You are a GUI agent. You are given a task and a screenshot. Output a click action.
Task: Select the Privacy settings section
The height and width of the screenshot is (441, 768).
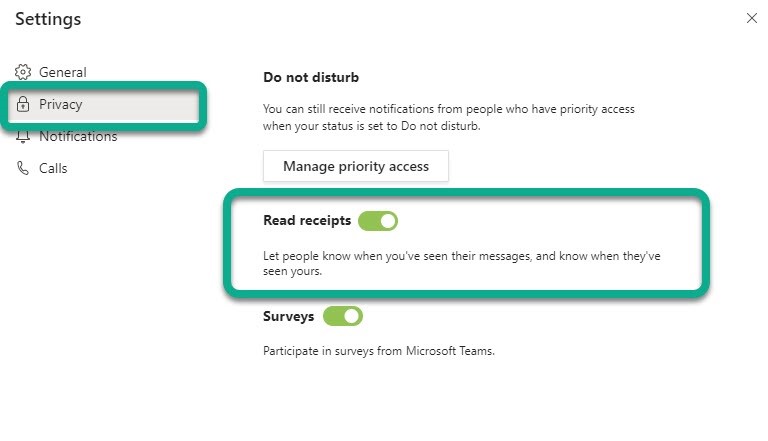pyautogui.click(x=60, y=104)
